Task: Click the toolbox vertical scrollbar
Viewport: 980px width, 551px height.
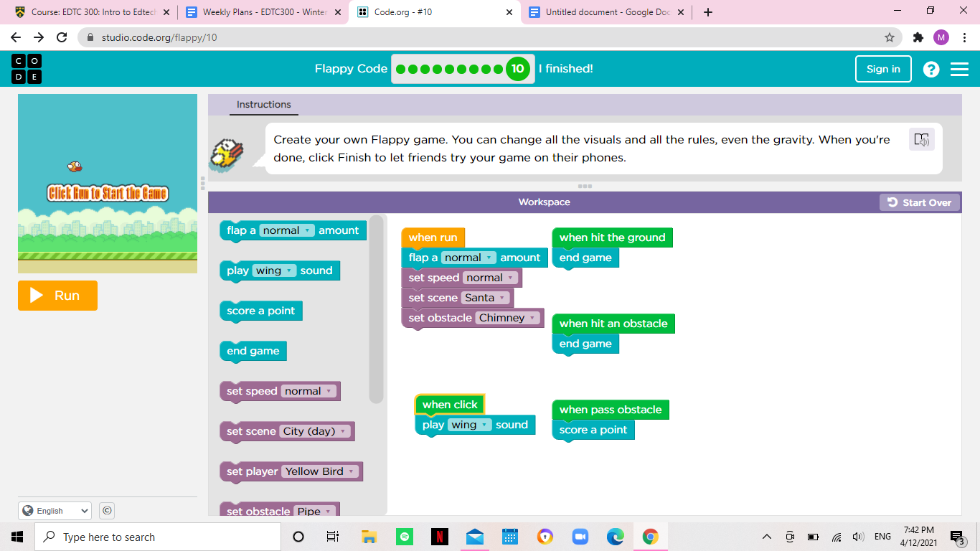Action: pos(376,309)
